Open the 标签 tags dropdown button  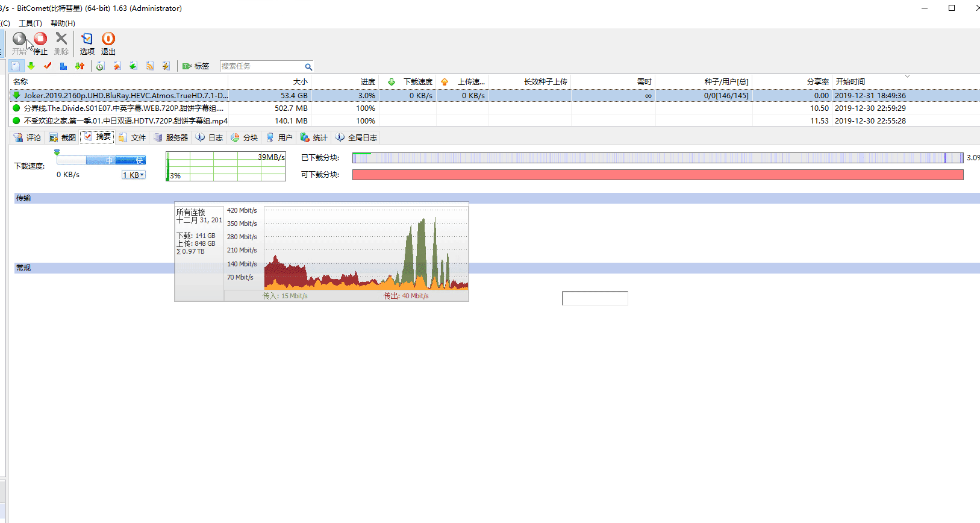point(196,66)
